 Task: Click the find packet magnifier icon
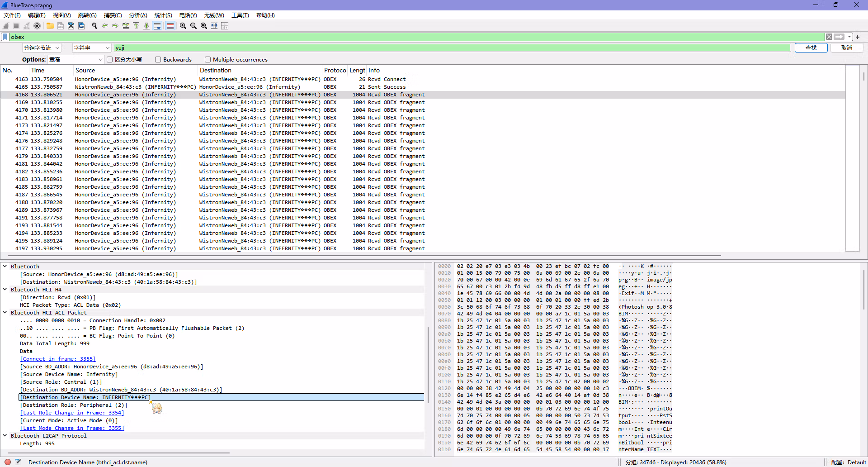pyautogui.click(x=94, y=26)
